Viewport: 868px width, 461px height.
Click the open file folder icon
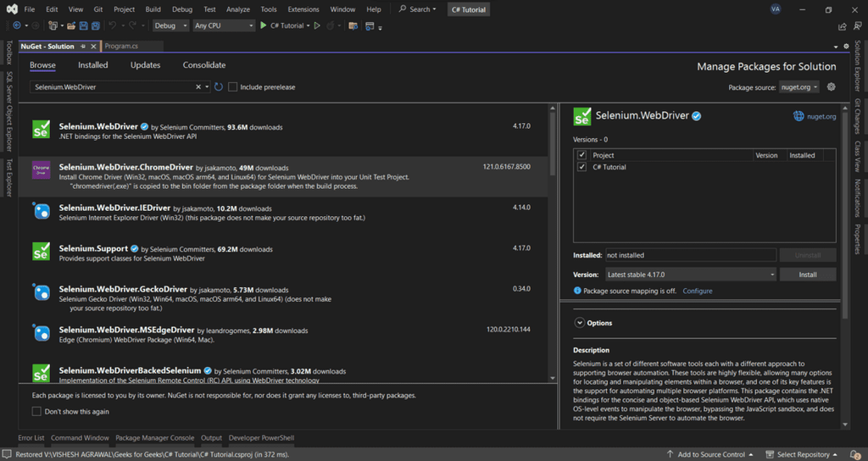(x=71, y=25)
